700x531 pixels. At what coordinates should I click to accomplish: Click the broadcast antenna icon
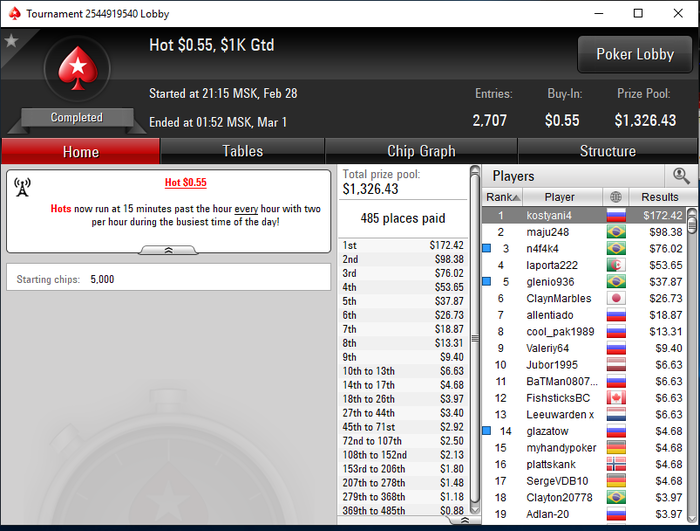click(x=22, y=187)
